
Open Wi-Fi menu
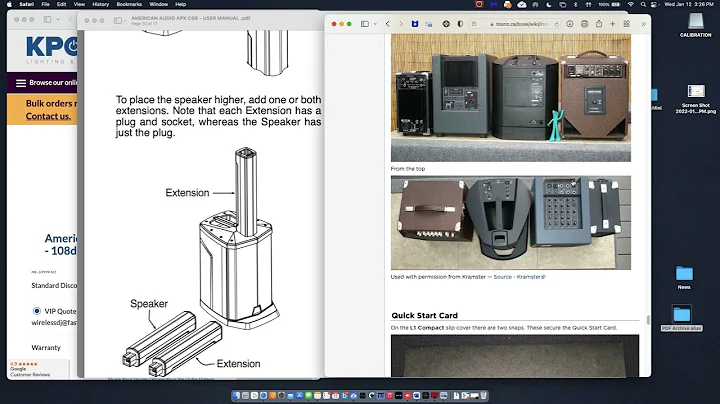631,4
